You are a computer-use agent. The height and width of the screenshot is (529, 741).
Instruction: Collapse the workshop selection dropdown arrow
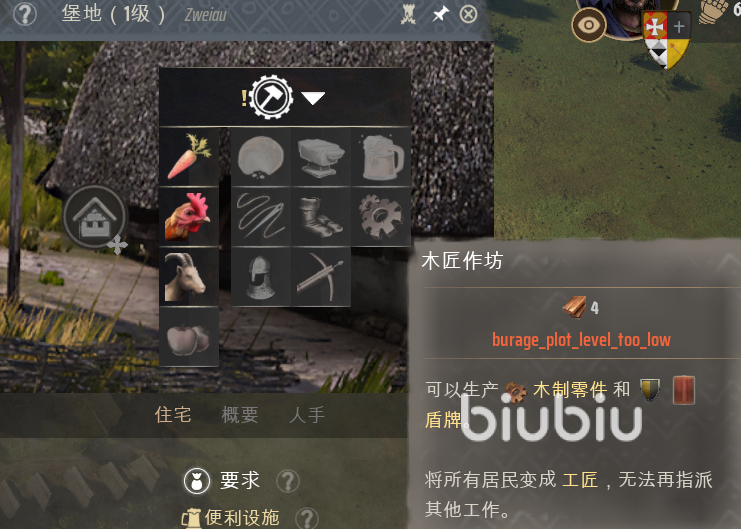(x=313, y=98)
